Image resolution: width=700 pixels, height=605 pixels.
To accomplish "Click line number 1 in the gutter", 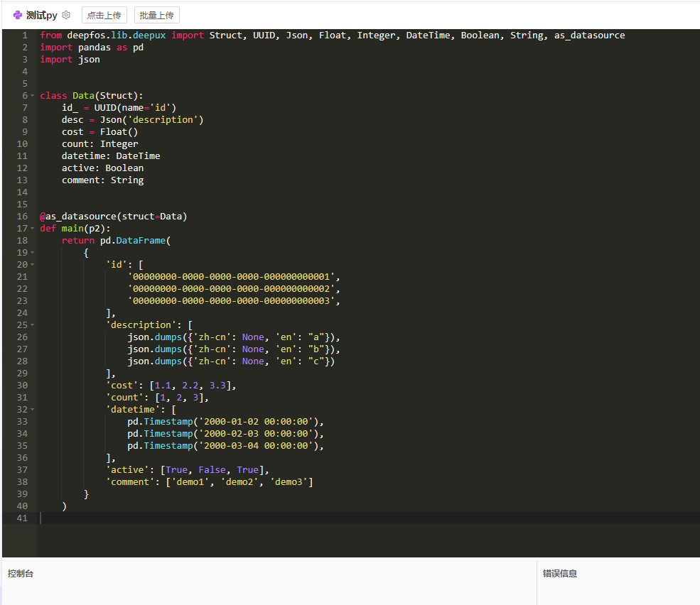I will coord(25,36).
